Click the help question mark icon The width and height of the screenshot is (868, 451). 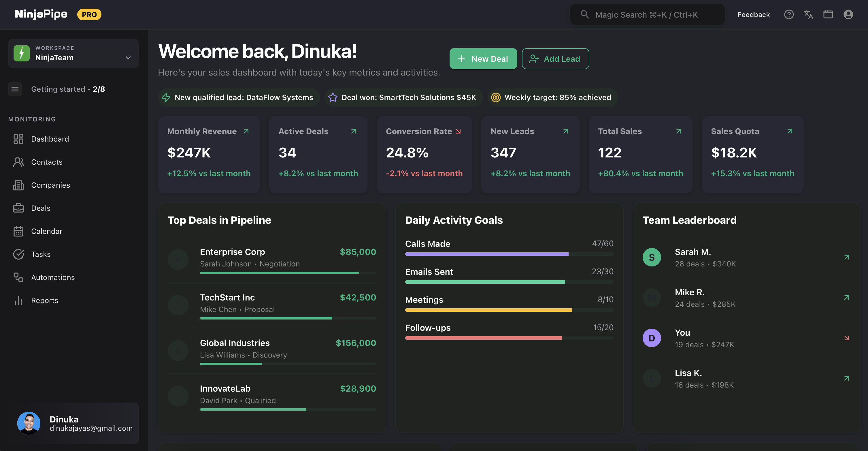[x=789, y=14]
